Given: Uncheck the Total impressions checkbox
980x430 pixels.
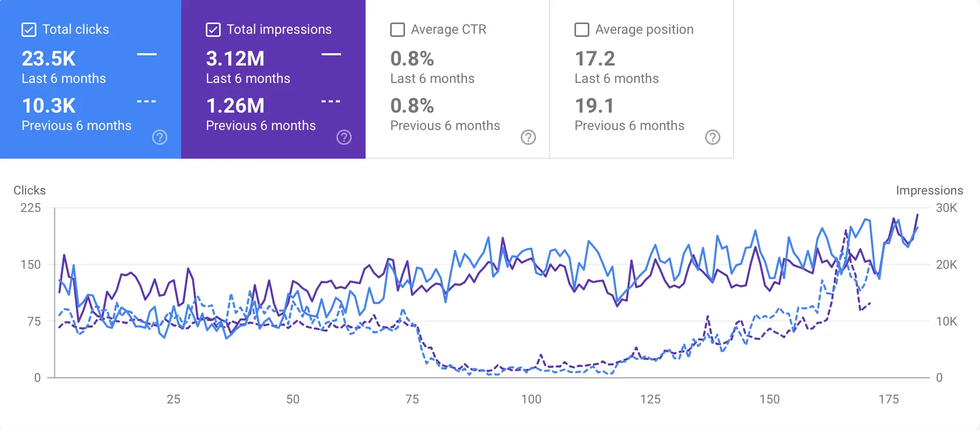Looking at the screenshot, I should (213, 29).
